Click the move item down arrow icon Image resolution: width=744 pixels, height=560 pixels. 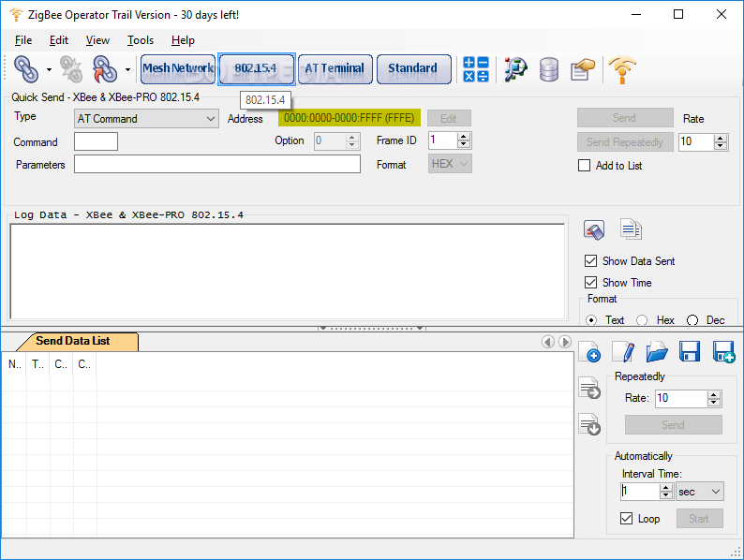(589, 424)
